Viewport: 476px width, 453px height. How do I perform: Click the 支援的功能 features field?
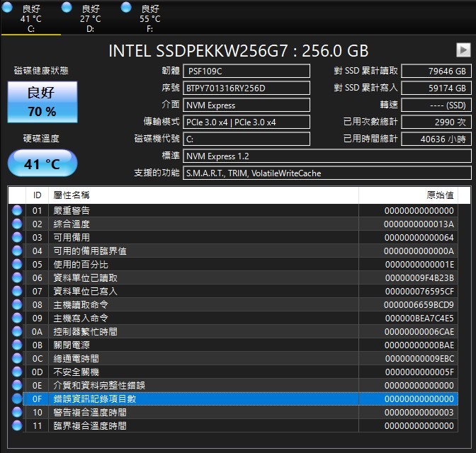pos(327,173)
